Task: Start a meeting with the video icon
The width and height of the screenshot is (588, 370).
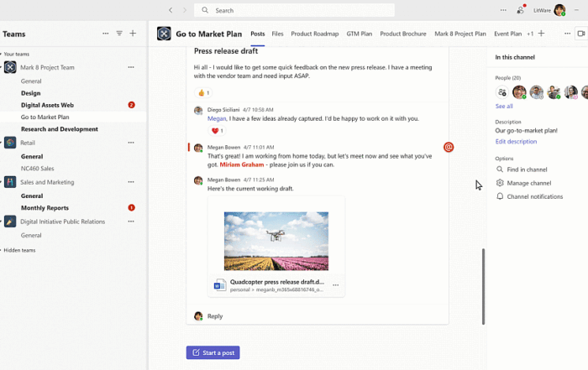Action: coord(581,34)
